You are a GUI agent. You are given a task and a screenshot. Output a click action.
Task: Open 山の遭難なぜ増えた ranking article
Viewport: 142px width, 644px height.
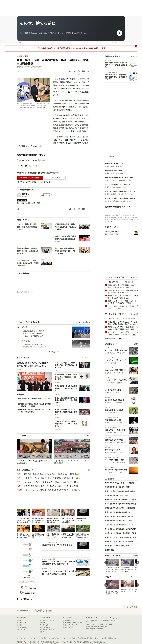(123, 291)
